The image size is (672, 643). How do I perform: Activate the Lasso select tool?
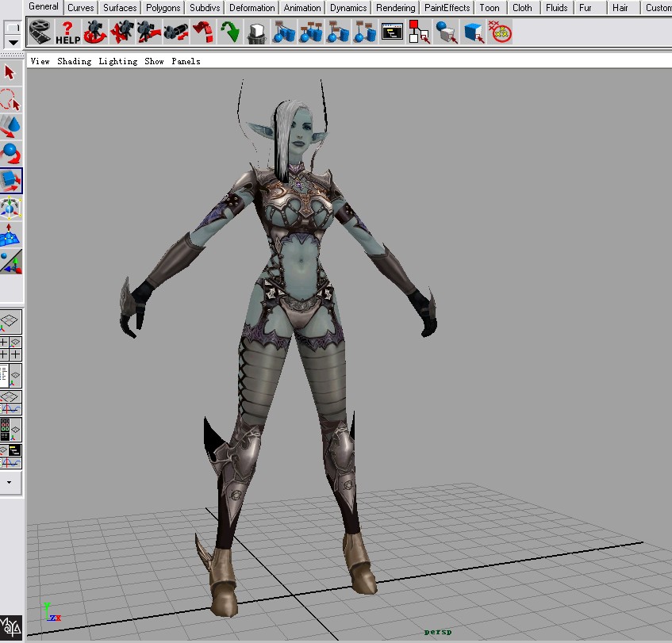point(10,99)
